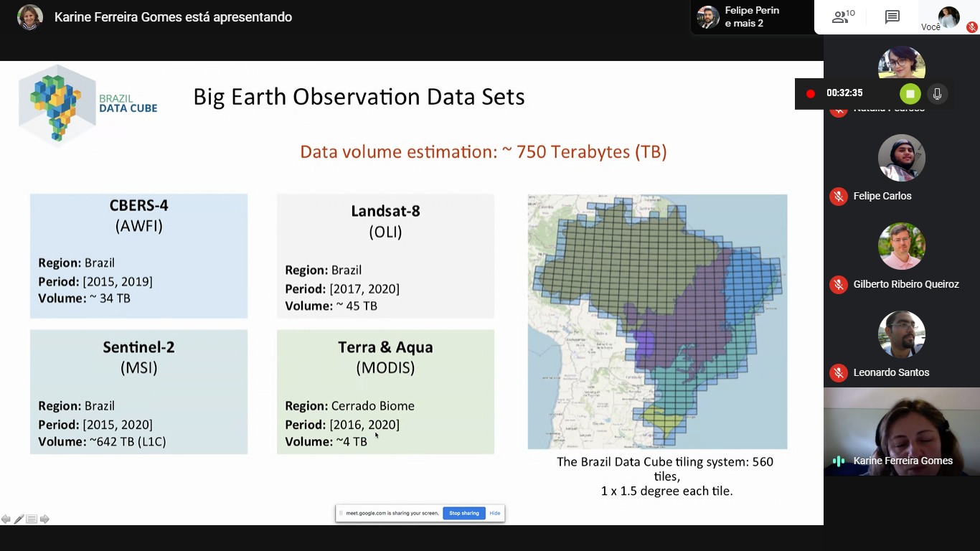
Task: Click Karine Ferreira Gomes speaking indicator
Action: 839,461
